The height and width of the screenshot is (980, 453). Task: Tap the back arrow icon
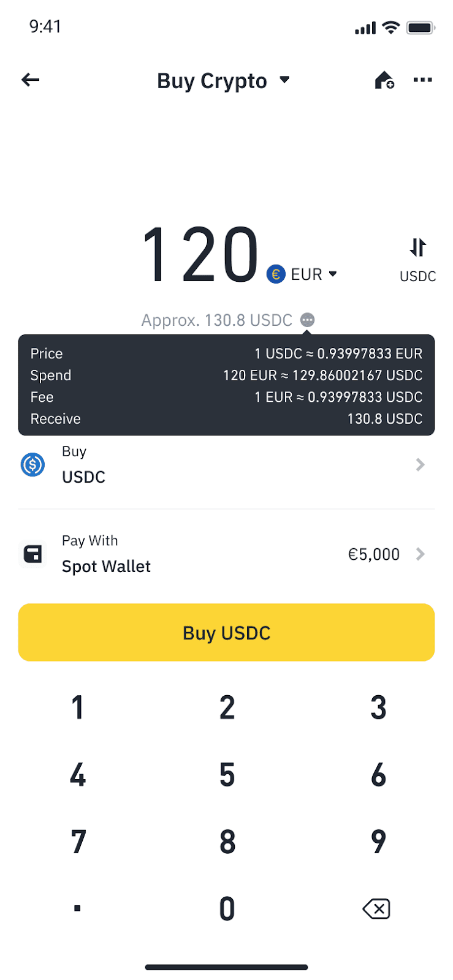pyautogui.click(x=30, y=80)
